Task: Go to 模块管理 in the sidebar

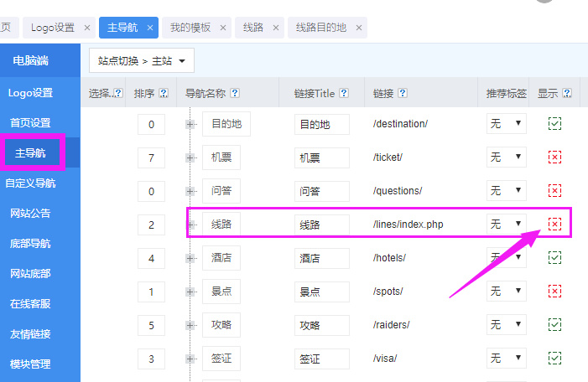Action: [30, 364]
